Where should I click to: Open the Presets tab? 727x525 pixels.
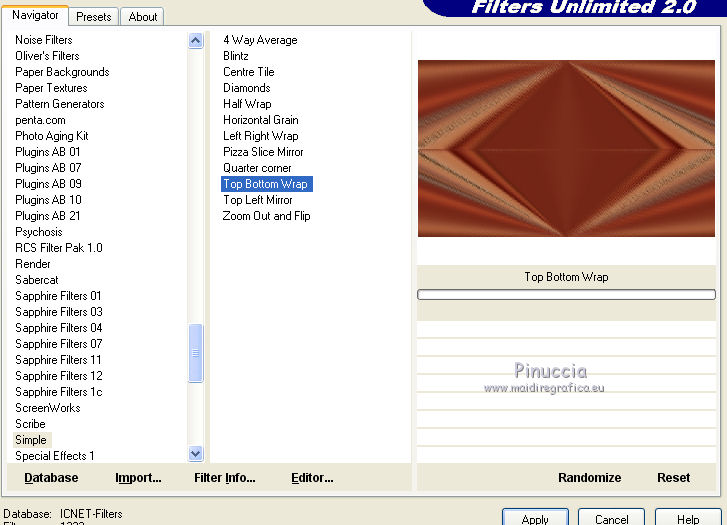point(94,17)
